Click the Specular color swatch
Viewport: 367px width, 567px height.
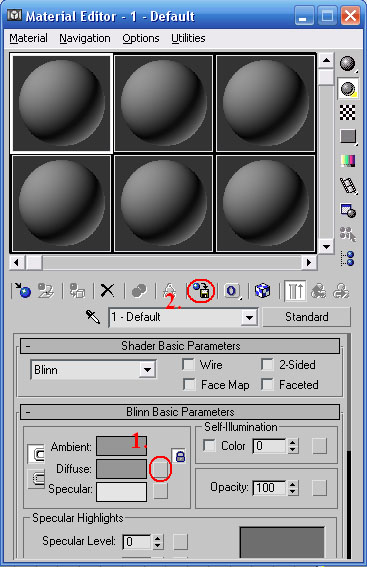tap(121, 491)
